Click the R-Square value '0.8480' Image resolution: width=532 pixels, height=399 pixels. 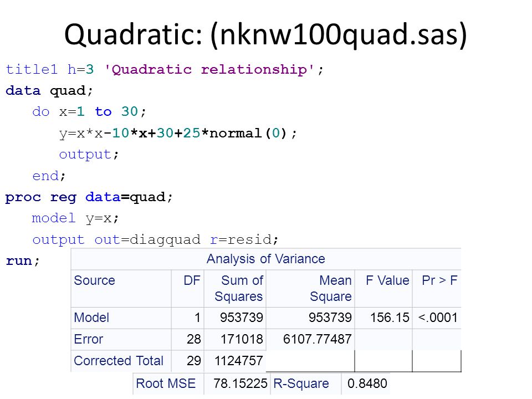tap(367, 383)
